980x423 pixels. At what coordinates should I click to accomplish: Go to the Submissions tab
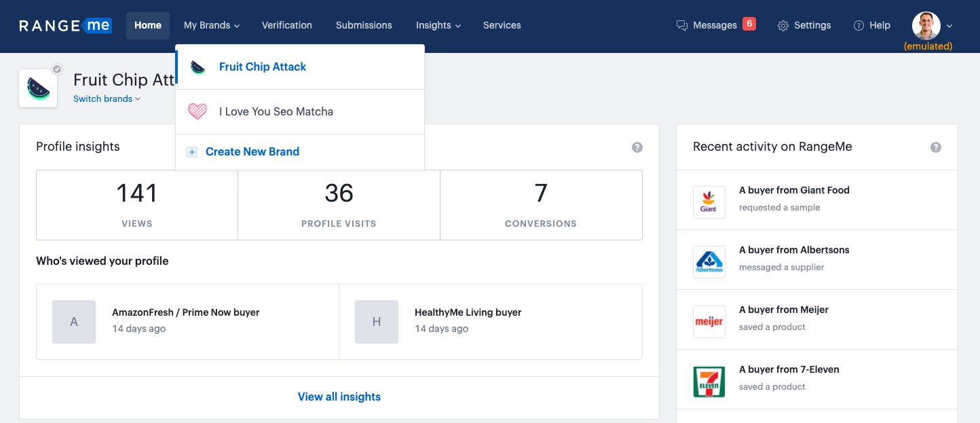364,25
